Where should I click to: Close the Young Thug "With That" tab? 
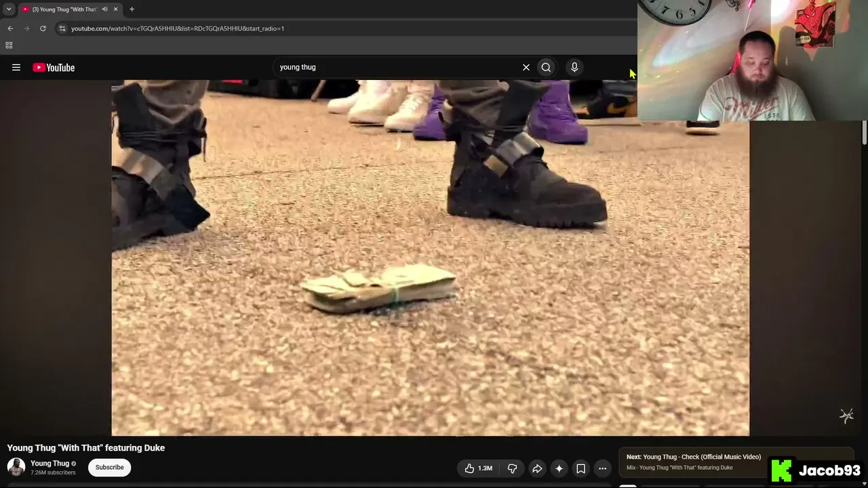115,9
